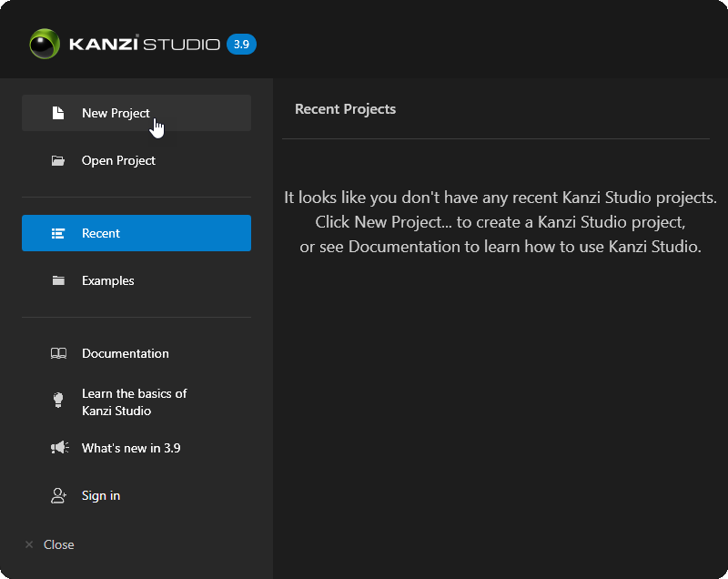The height and width of the screenshot is (579, 728).
Task: View What's new in 3.9
Action: (x=132, y=447)
